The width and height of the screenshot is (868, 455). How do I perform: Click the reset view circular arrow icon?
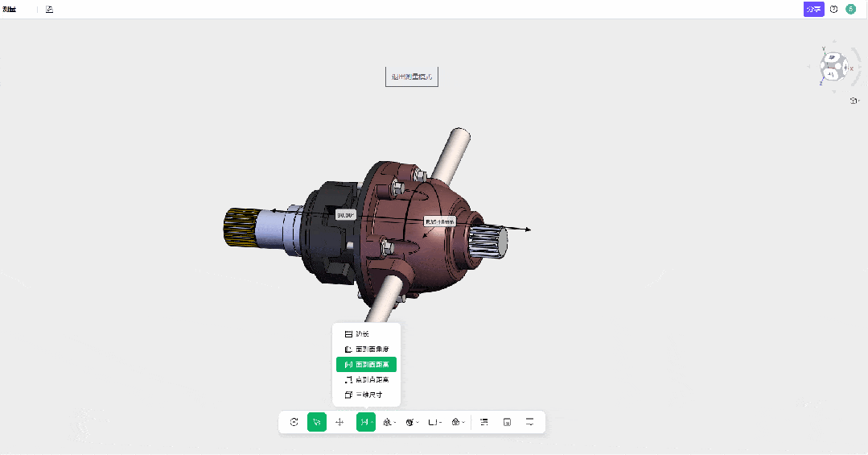(x=294, y=422)
